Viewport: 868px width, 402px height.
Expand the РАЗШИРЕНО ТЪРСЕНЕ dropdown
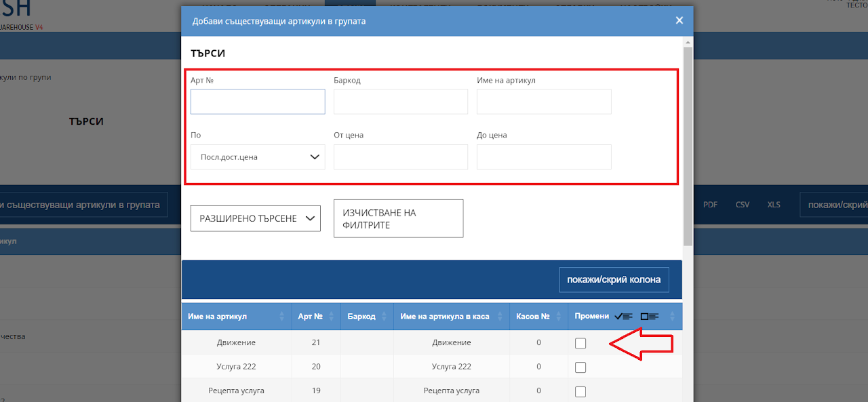[x=256, y=218]
